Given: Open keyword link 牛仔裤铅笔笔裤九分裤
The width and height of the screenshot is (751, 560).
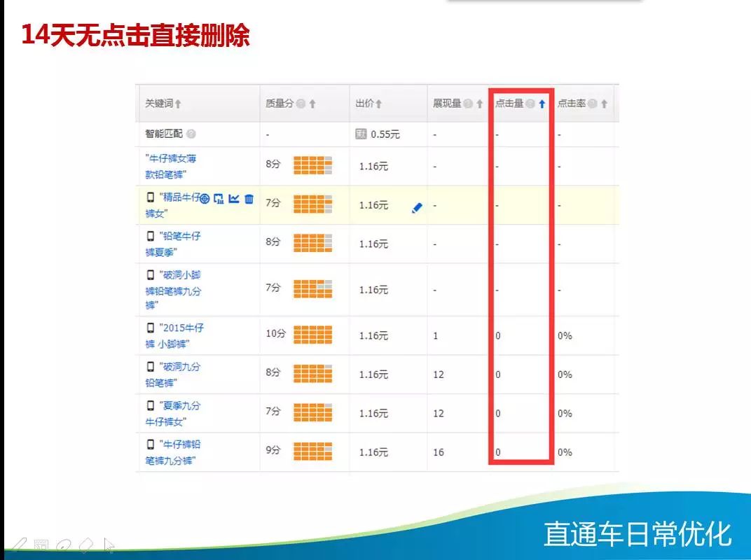Looking at the screenshot, I should (173, 452).
